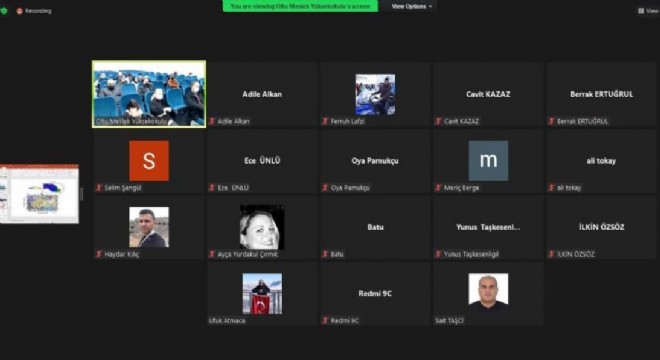The width and height of the screenshot is (660, 360).
Task: Click the green screen sharing notification banner
Action: [x=300, y=6]
